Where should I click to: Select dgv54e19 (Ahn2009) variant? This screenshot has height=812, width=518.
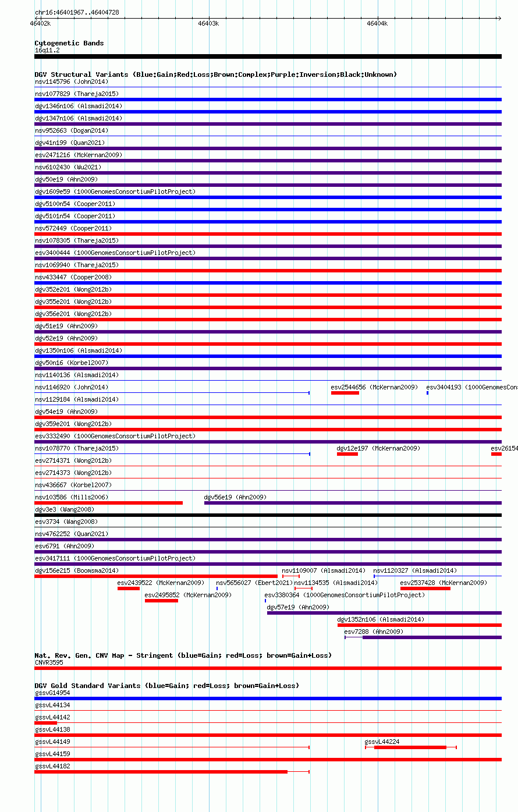tap(268, 417)
